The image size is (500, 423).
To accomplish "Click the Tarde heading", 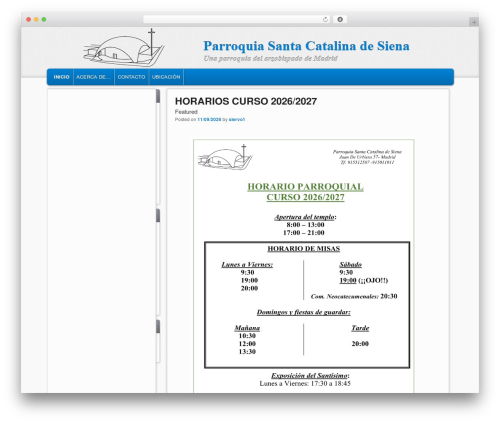I will [360, 328].
